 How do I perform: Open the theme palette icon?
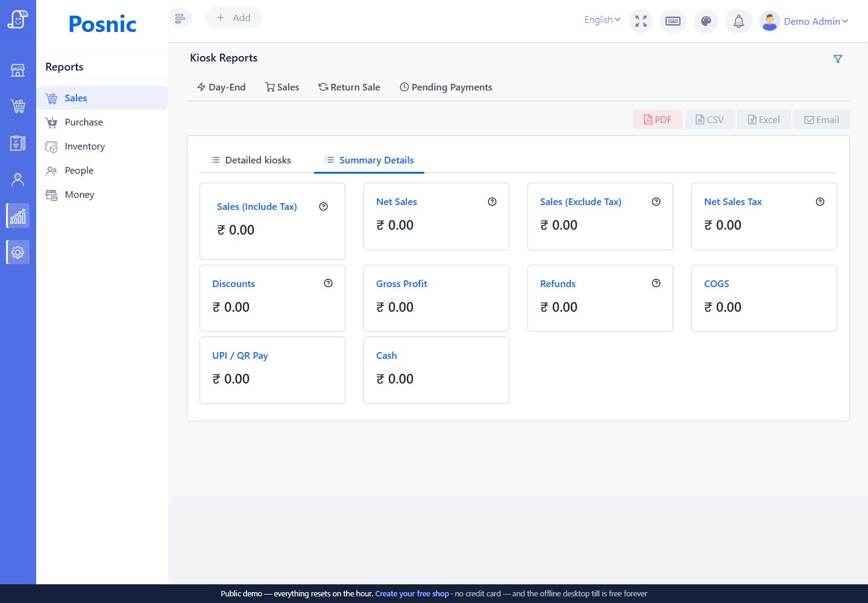point(706,22)
